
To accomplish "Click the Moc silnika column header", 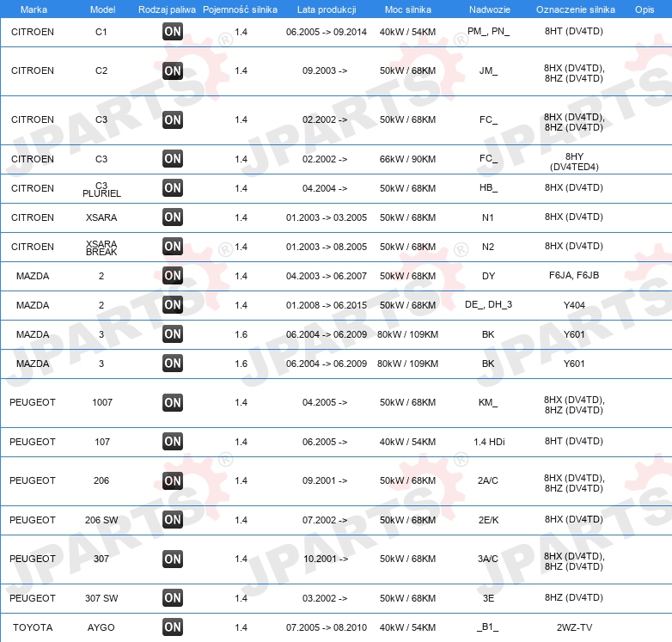I will point(408,9).
